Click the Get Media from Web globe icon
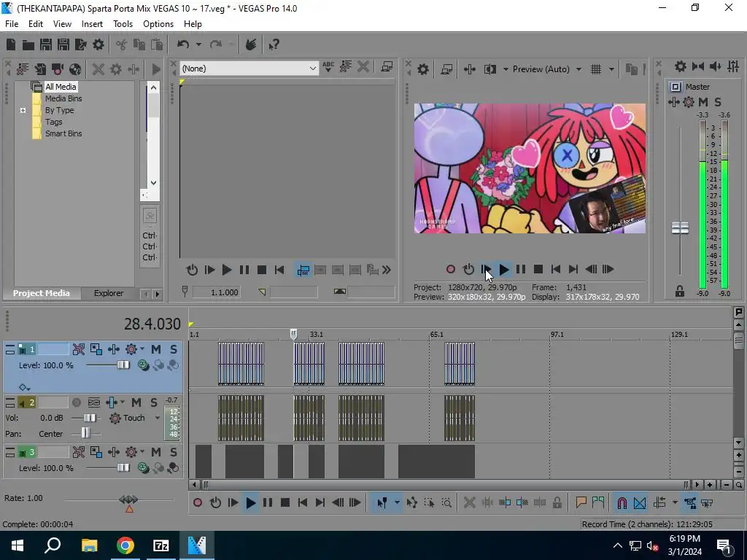The height and width of the screenshot is (560, 747). click(x=75, y=69)
